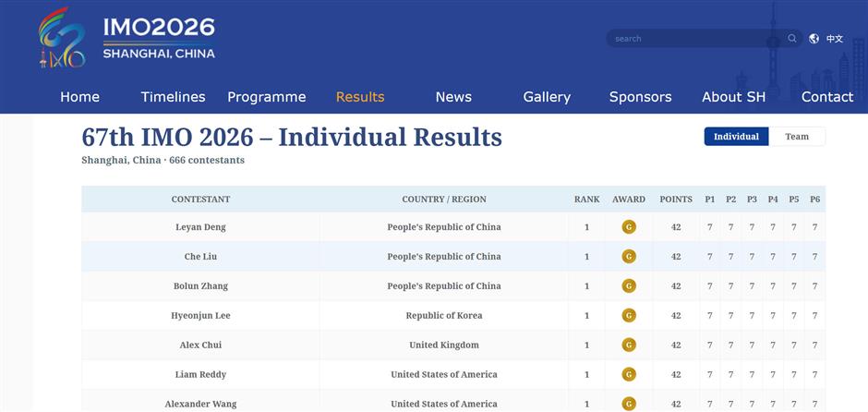Select contestant name Alexander Wang
This screenshot has width=868, height=412.
coord(200,405)
